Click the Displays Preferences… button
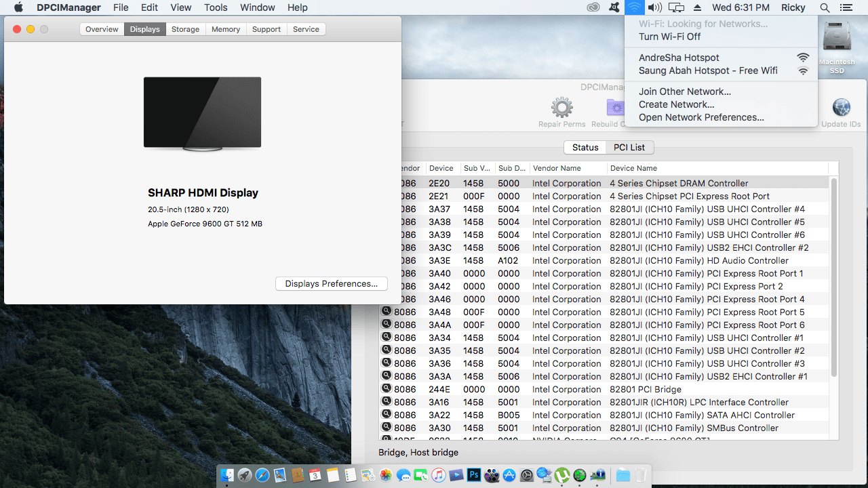868x488 pixels. [x=332, y=284]
